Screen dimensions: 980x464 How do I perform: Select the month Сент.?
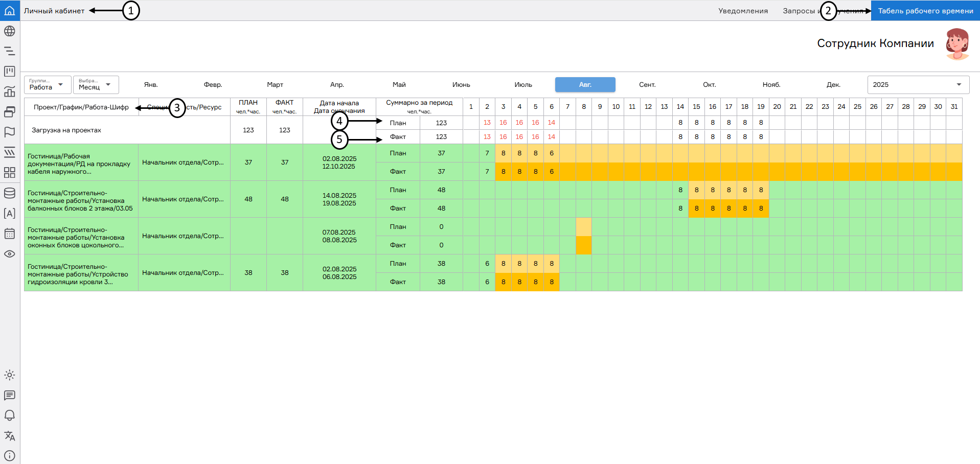(647, 85)
